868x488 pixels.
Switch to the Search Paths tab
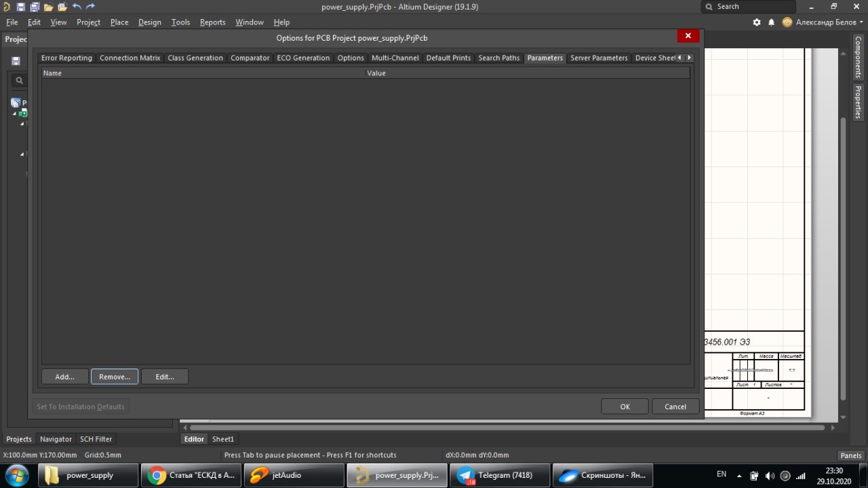pyautogui.click(x=499, y=58)
